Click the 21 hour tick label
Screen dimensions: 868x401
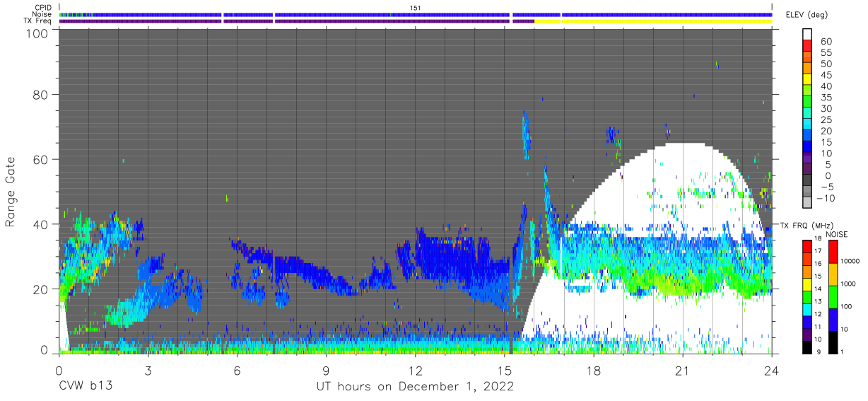point(683,371)
